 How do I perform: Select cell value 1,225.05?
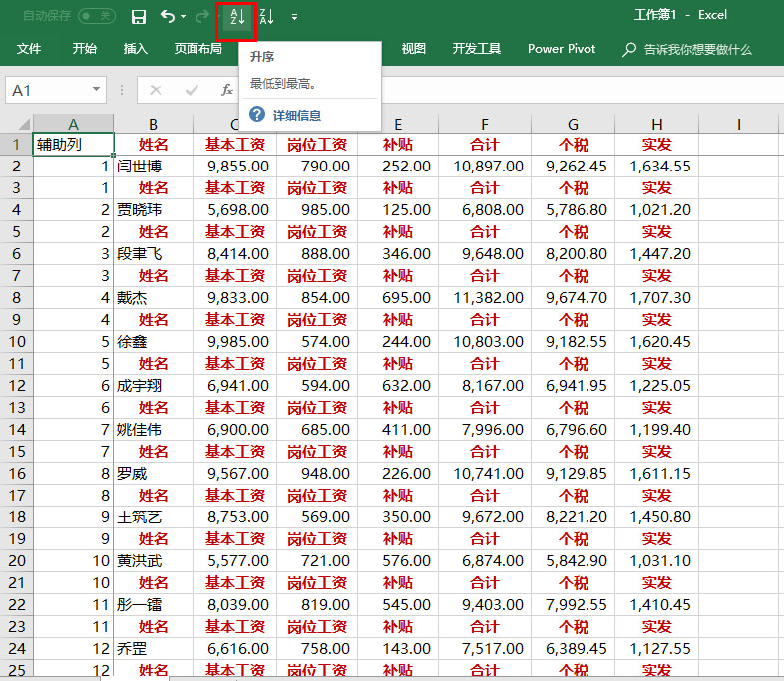coord(657,386)
